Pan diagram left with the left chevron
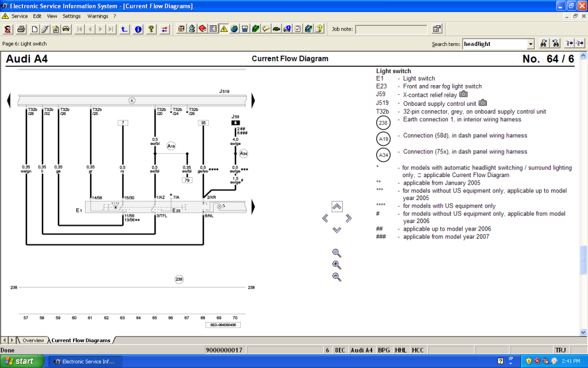 (x=325, y=218)
